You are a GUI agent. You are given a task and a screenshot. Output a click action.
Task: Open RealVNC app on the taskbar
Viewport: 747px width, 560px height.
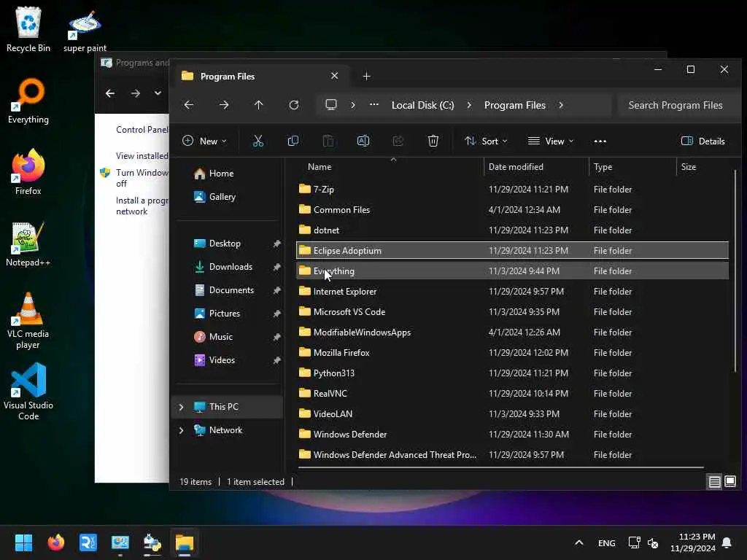[x=88, y=542]
